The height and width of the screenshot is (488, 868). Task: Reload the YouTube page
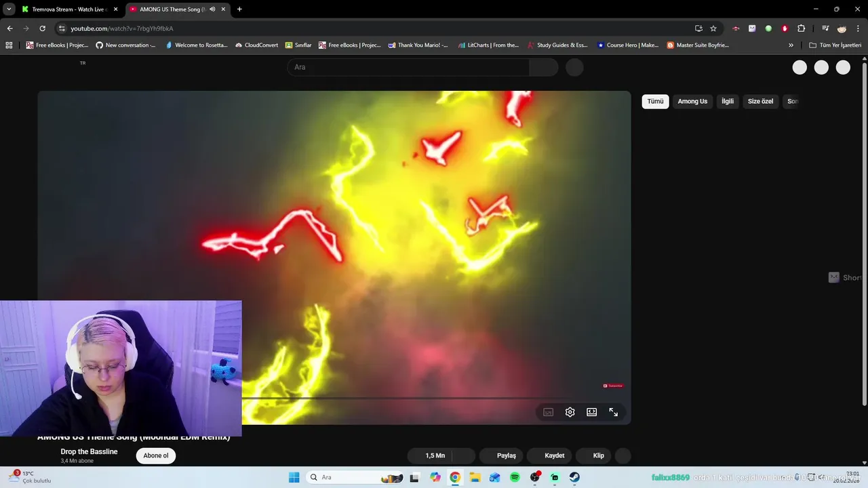(42, 28)
